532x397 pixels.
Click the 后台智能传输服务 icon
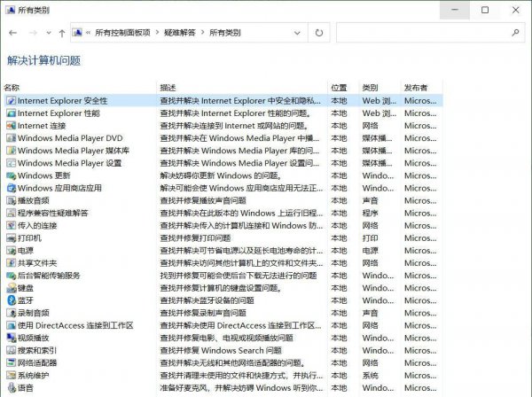(12, 276)
